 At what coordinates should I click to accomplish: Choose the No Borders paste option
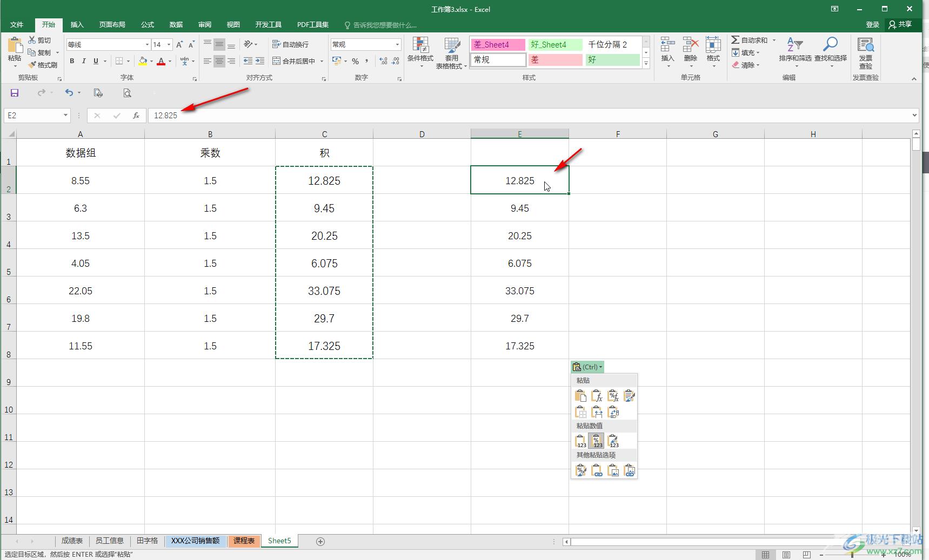581,413
